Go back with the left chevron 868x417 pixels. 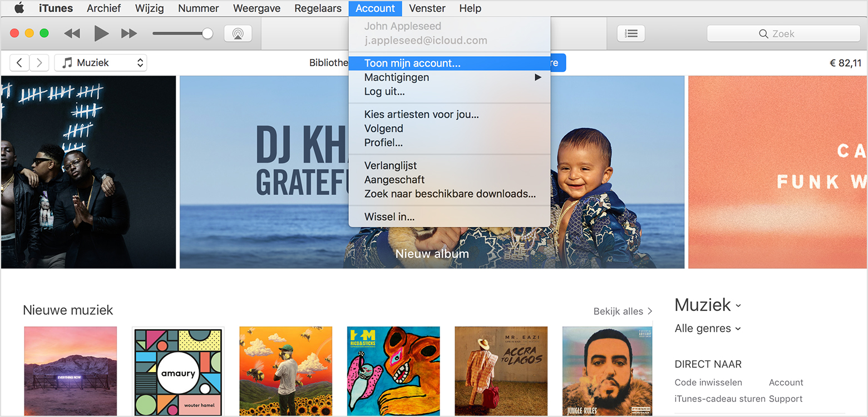click(19, 63)
